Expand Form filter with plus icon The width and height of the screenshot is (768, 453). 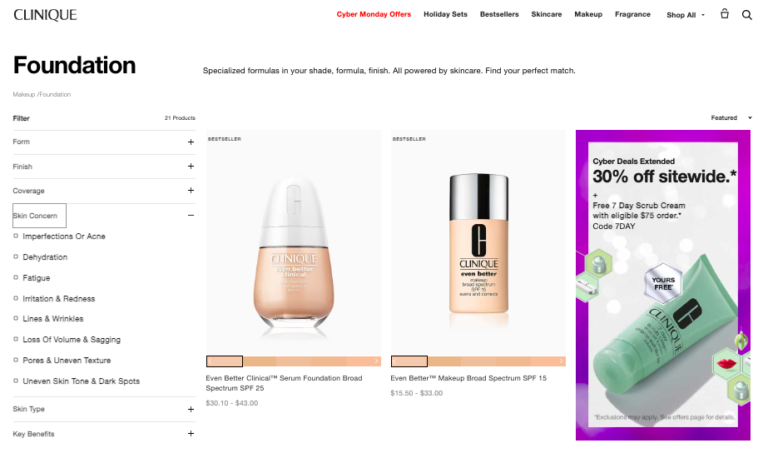[x=191, y=142]
